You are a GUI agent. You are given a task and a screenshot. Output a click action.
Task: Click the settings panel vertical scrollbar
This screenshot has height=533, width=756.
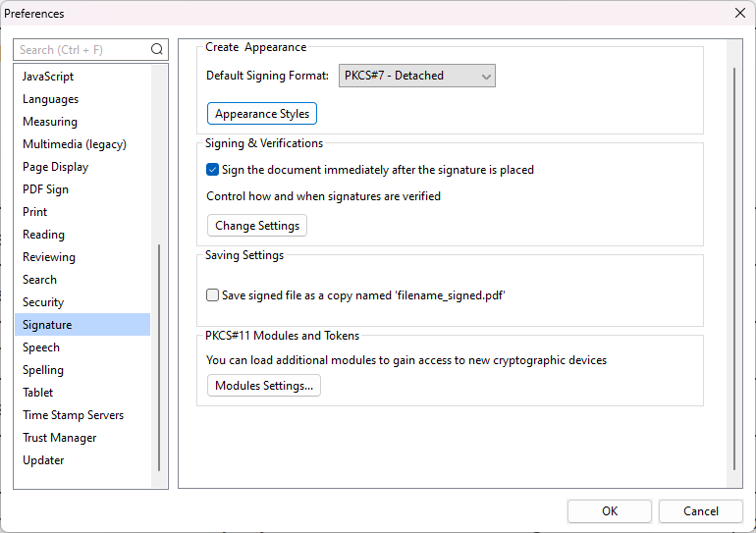(734, 269)
